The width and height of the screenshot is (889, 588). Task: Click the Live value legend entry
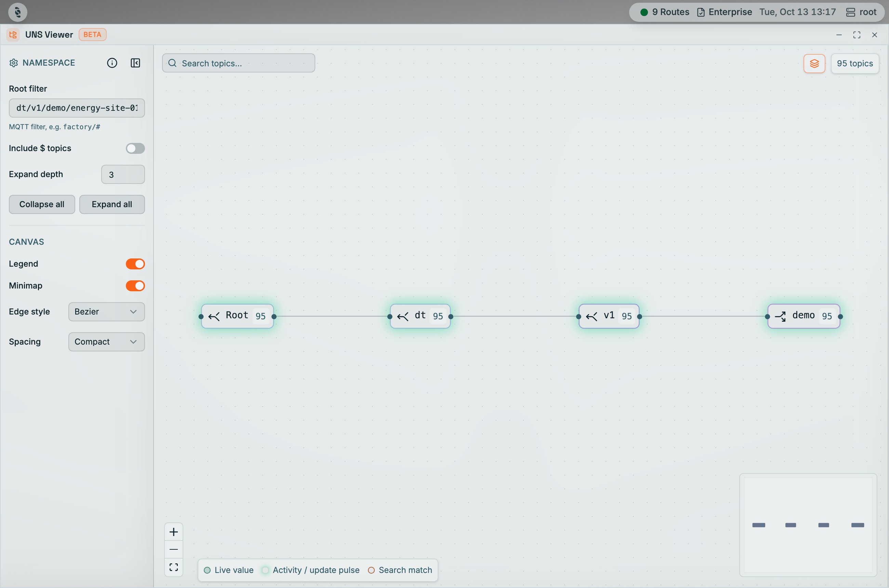[x=229, y=570]
